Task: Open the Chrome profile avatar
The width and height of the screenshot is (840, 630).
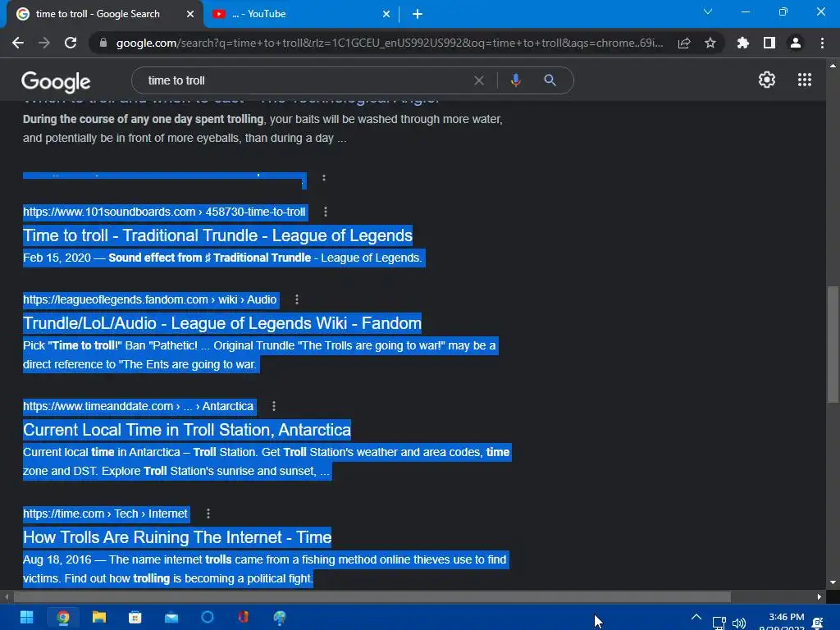Action: (x=796, y=43)
